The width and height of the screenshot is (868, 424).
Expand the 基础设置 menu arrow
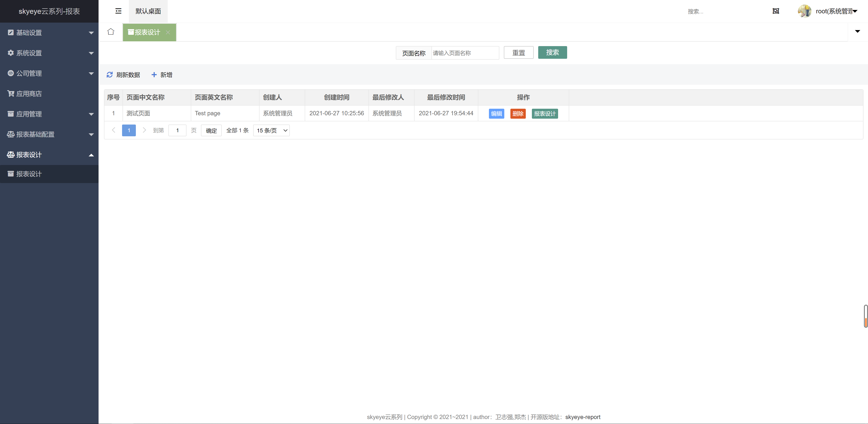click(91, 33)
